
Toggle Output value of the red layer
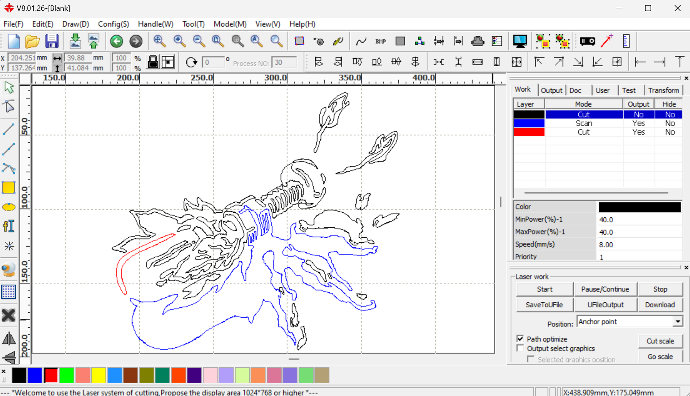click(639, 132)
